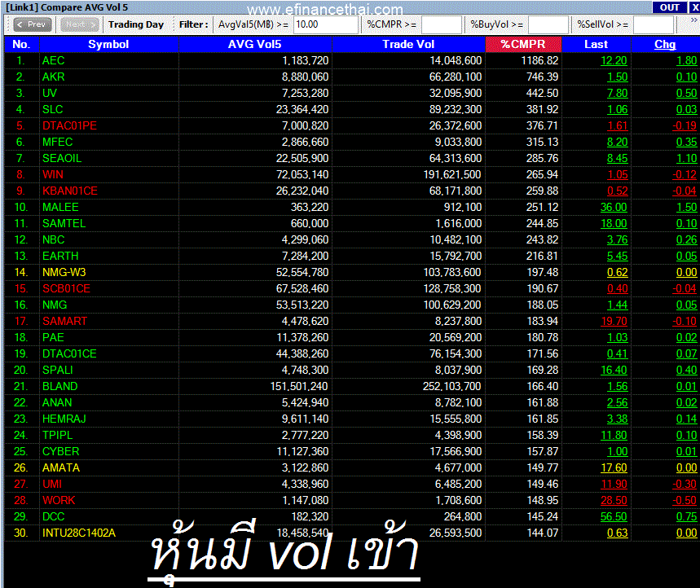Open the MALEE last price 36.00 link
Viewport: 700px width, 588px height.
[x=614, y=207]
